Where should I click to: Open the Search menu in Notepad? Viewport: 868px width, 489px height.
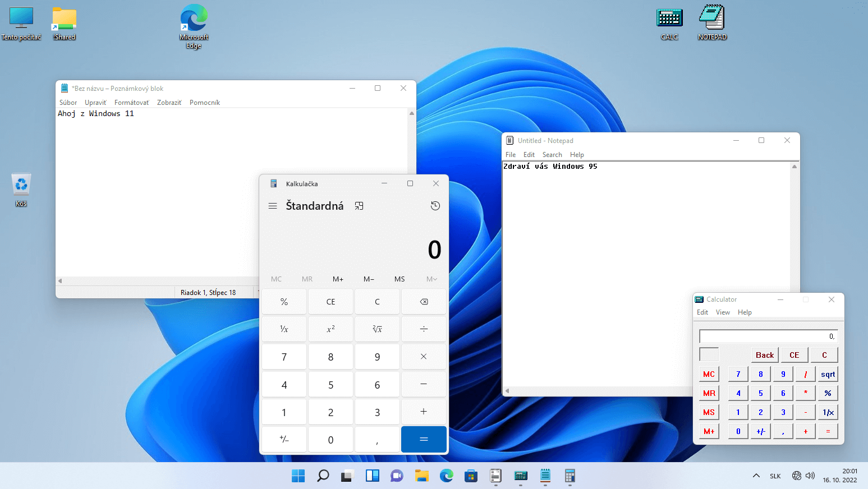552,155
